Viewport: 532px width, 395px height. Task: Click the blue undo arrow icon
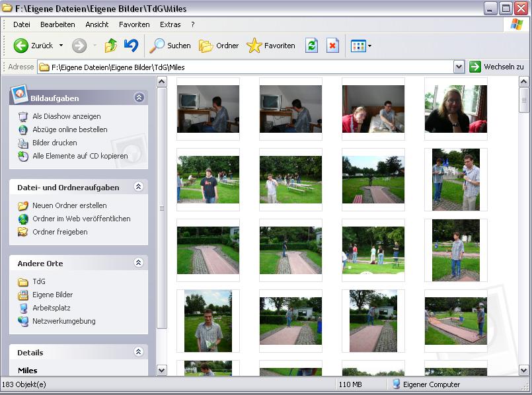131,46
